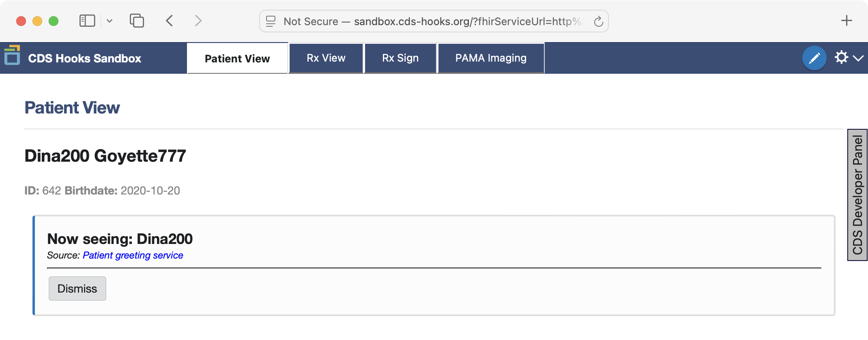Click the green traffic light button
868x340 pixels.
coord(53,21)
